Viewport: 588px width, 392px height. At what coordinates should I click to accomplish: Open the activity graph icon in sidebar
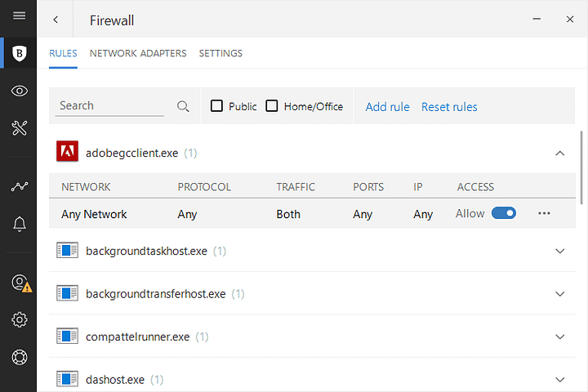coord(19,186)
